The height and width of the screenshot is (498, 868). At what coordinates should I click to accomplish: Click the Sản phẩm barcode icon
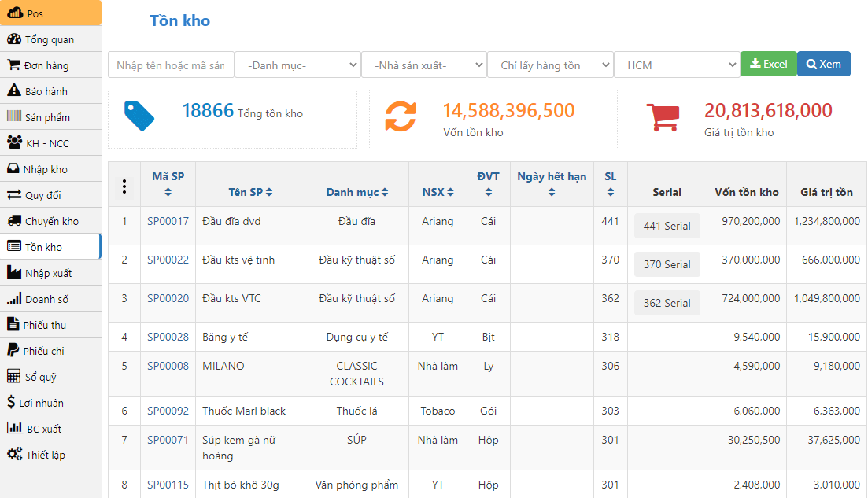pos(14,117)
